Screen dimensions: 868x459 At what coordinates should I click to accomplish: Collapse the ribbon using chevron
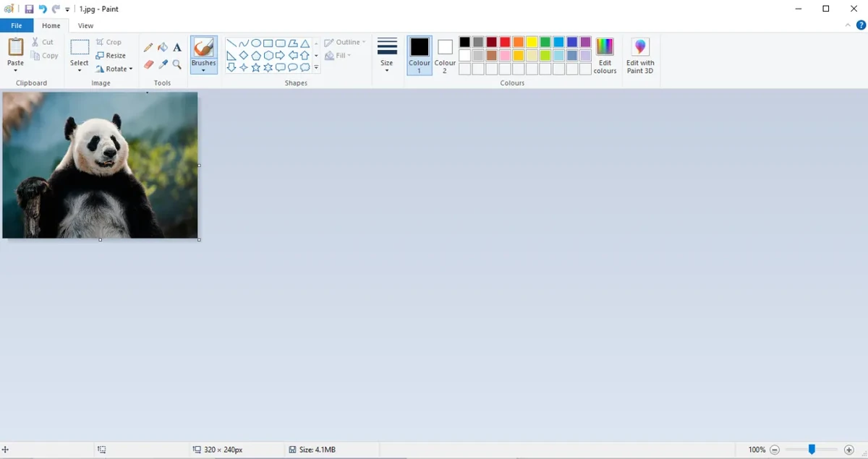pos(849,25)
